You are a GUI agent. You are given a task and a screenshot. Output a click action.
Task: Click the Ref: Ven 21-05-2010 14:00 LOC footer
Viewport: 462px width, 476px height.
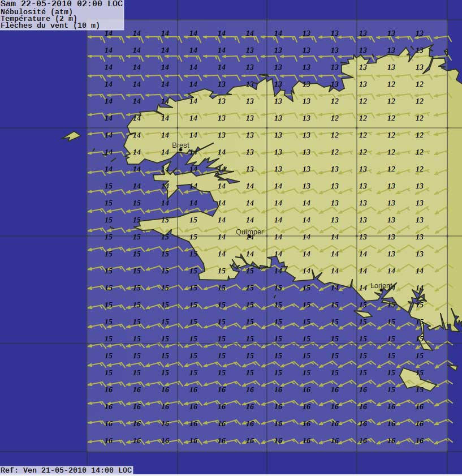click(x=66, y=470)
